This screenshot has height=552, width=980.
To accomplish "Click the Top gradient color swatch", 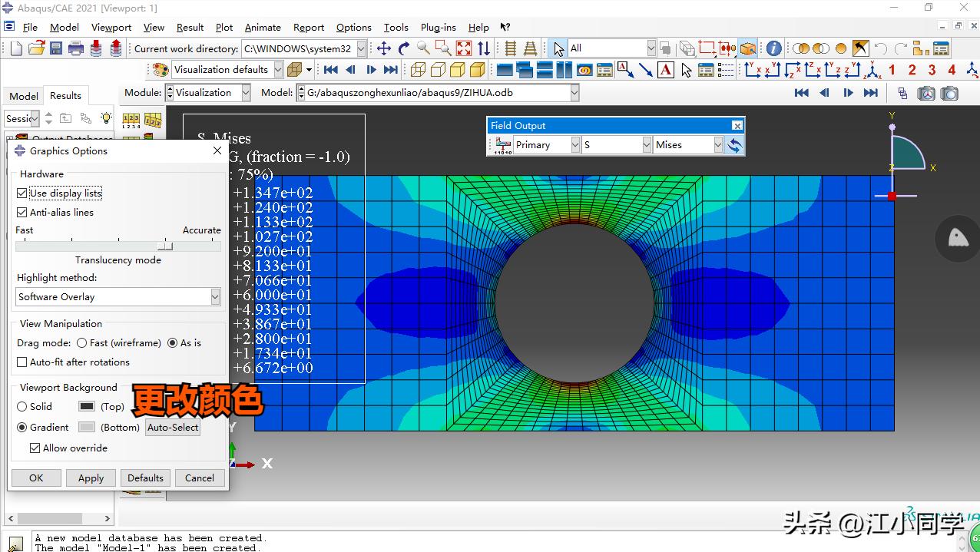I will 87,407.
